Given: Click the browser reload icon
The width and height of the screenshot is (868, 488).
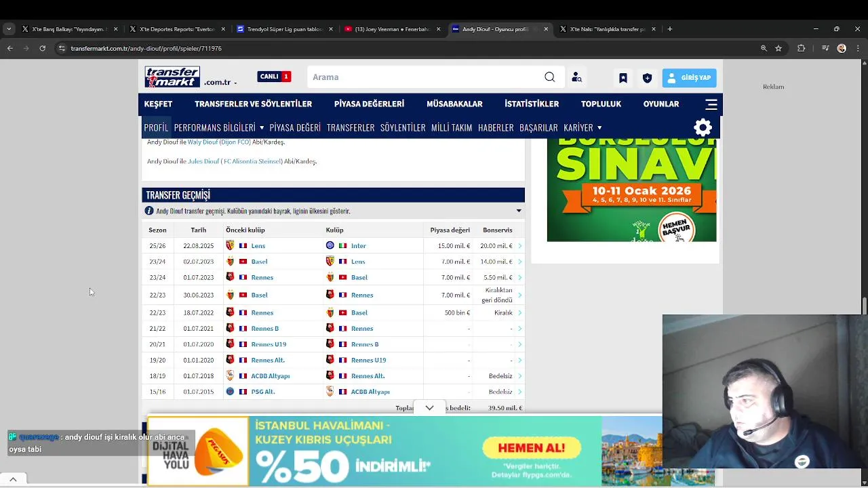Looking at the screenshot, I should click(x=42, y=48).
